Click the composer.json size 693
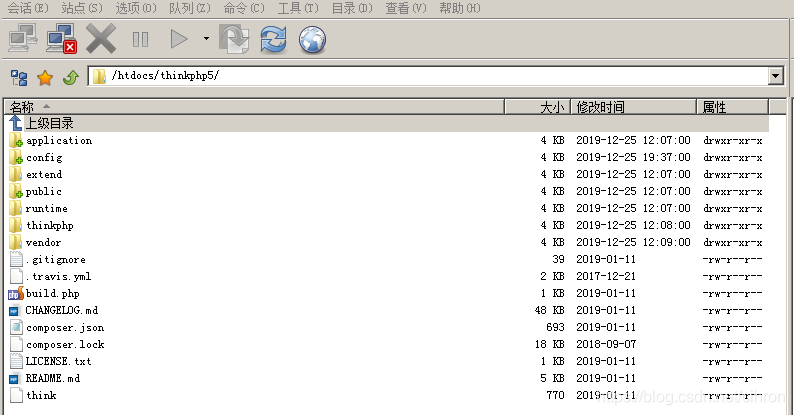Screen dimensions: 794x415 pos(555,327)
